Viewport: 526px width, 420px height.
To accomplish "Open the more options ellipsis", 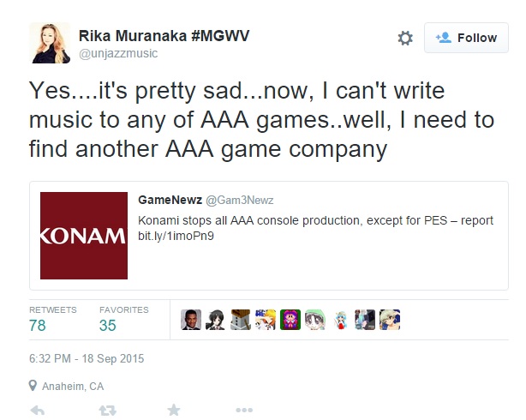I will pos(244,410).
